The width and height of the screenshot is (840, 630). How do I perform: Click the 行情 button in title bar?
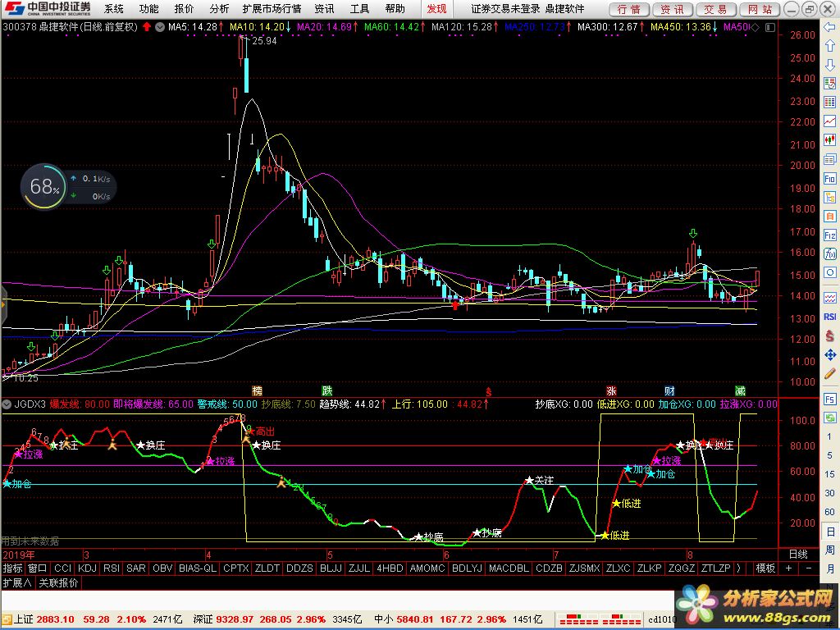tap(629, 9)
